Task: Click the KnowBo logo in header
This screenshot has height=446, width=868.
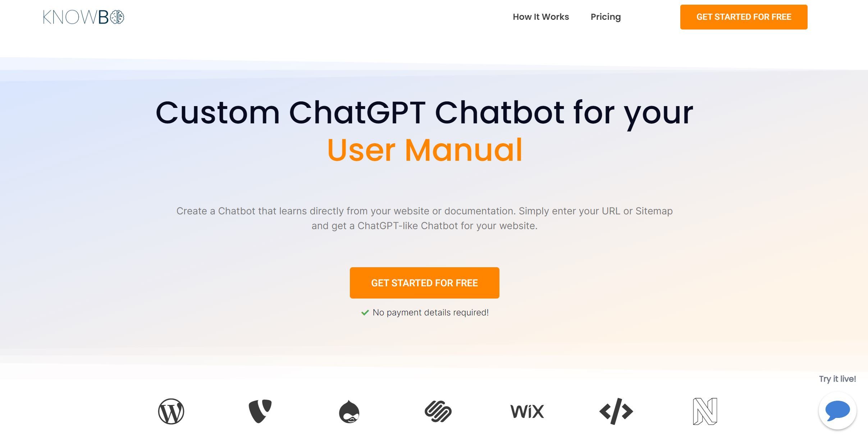Action: click(83, 17)
